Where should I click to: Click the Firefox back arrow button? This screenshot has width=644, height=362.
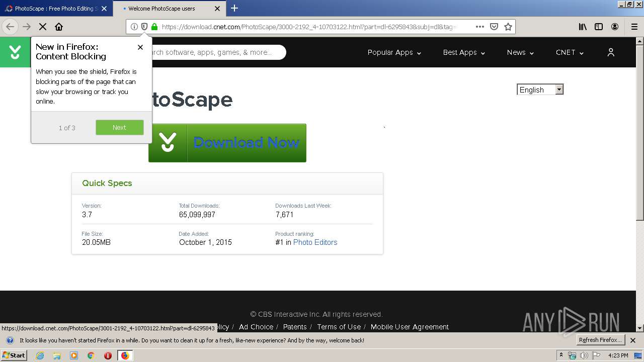[x=10, y=27]
